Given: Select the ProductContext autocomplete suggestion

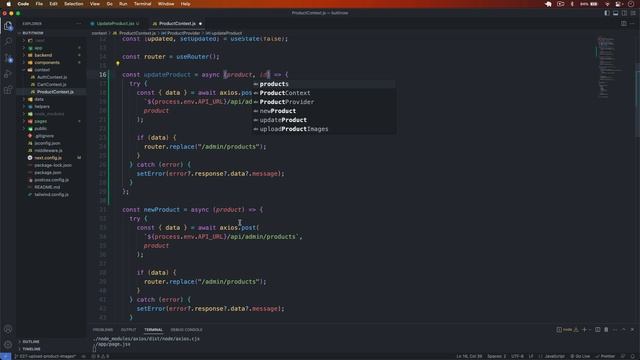Looking at the screenshot, I should tap(324, 93).
